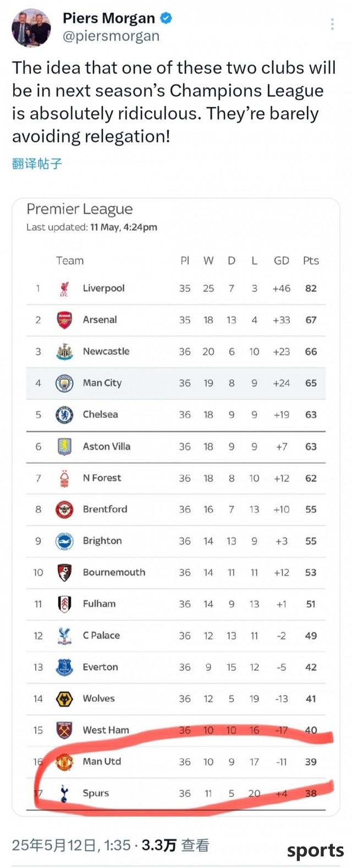
Task: Click the Man City club crest
Action: click(64, 383)
